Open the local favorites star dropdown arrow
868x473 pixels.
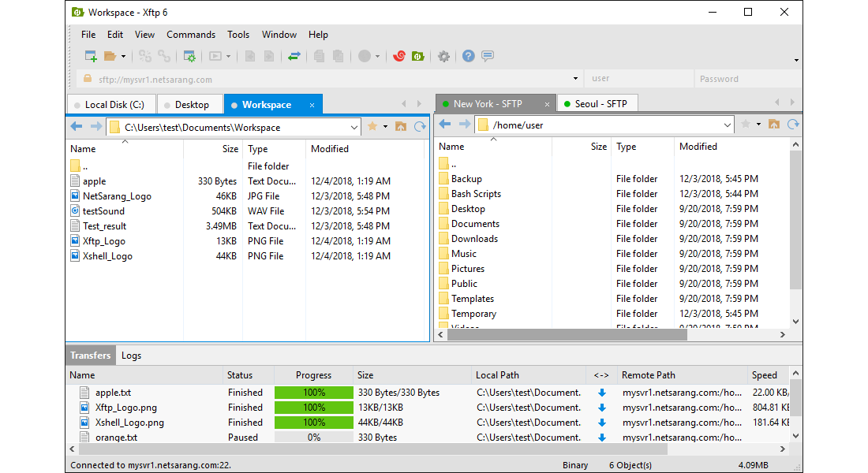coord(385,127)
